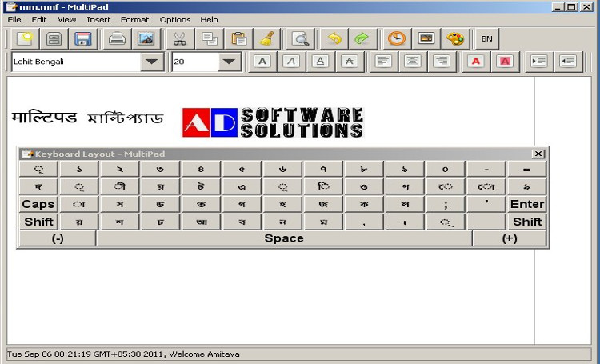This screenshot has height=364, width=600.
Task: Cut selection with the scissors icon
Action: coord(179,38)
